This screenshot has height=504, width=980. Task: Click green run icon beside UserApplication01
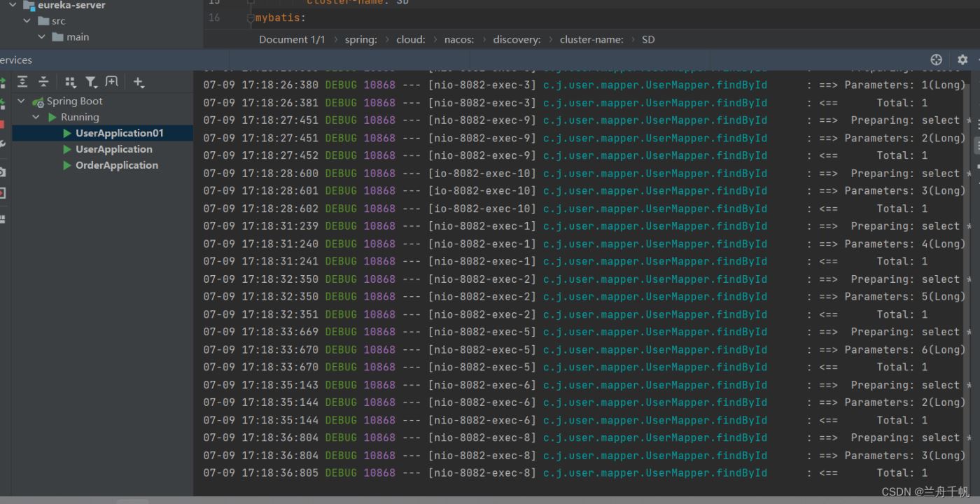[x=67, y=133]
